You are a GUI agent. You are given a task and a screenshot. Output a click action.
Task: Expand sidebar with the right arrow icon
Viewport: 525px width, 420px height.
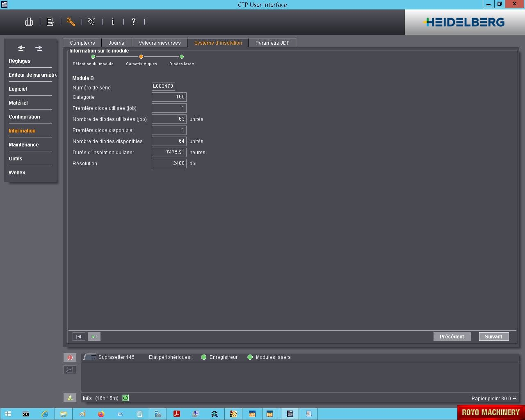(x=39, y=48)
